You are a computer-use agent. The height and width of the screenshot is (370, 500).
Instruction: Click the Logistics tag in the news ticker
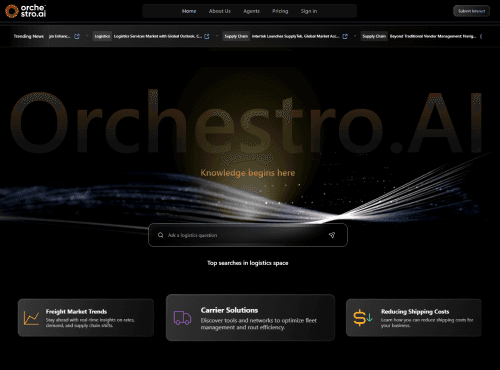102,36
